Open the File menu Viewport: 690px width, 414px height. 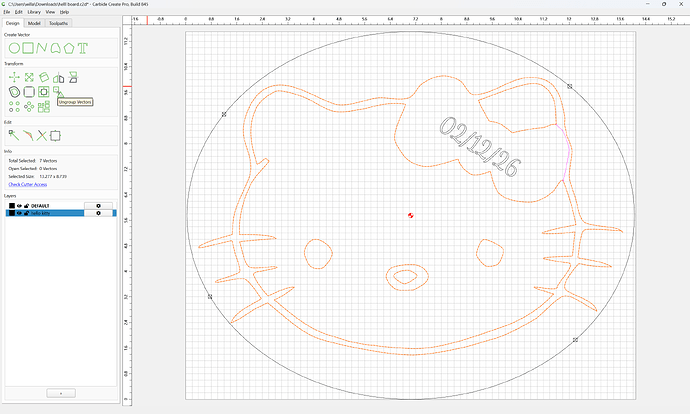point(7,12)
